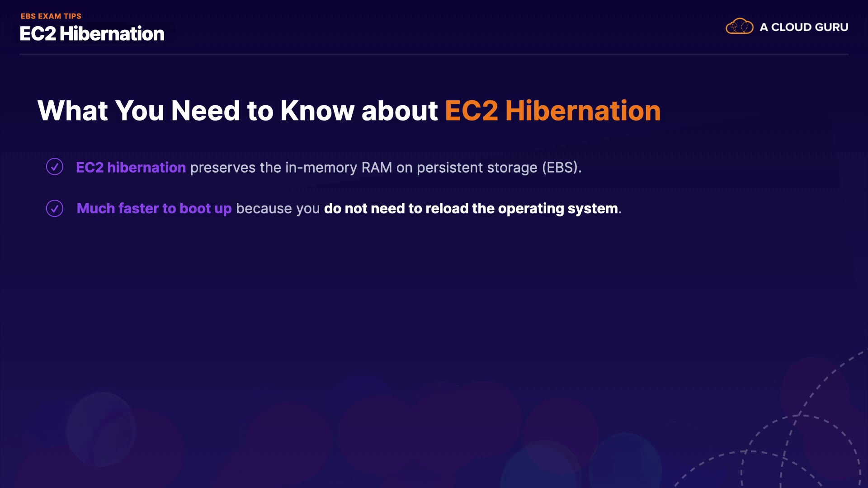Click the orange "EC2 Hibernation" heading text

coord(552,111)
